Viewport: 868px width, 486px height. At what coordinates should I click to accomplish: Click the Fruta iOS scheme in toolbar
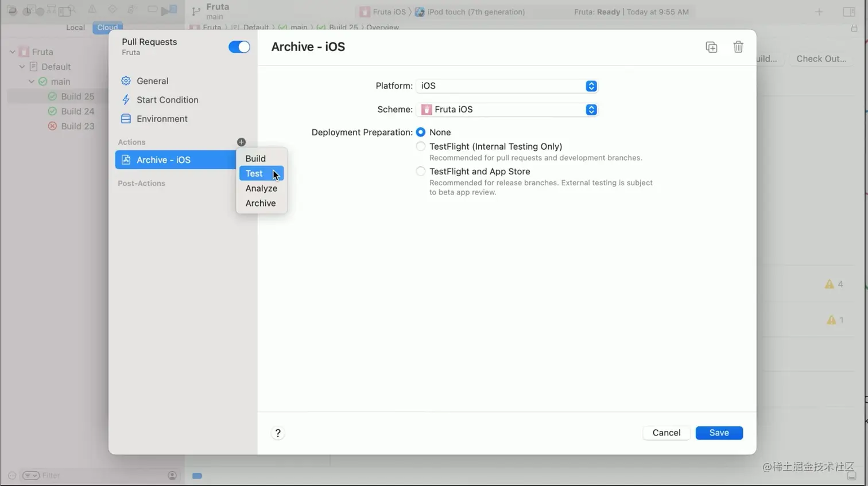coord(383,12)
